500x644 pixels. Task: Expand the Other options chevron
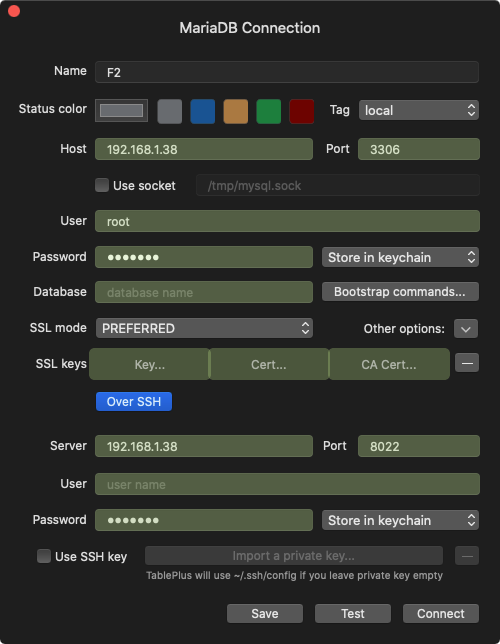click(466, 329)
